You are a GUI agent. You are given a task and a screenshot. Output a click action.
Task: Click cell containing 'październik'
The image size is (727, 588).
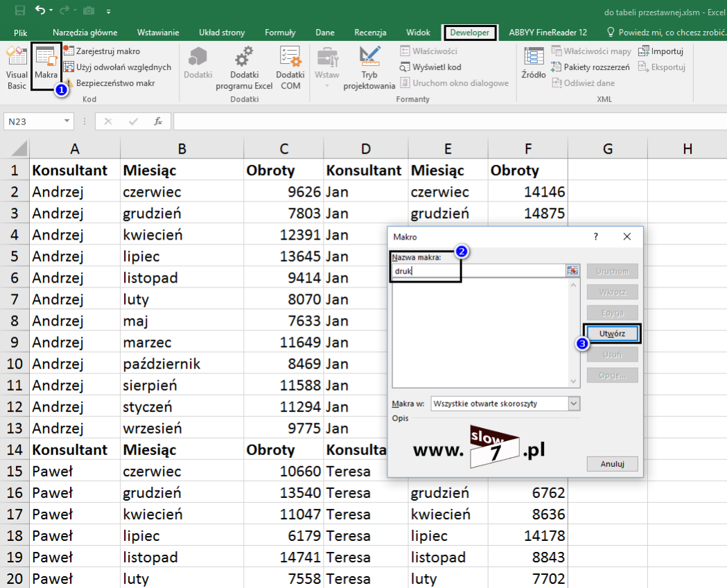coord(182,364)
